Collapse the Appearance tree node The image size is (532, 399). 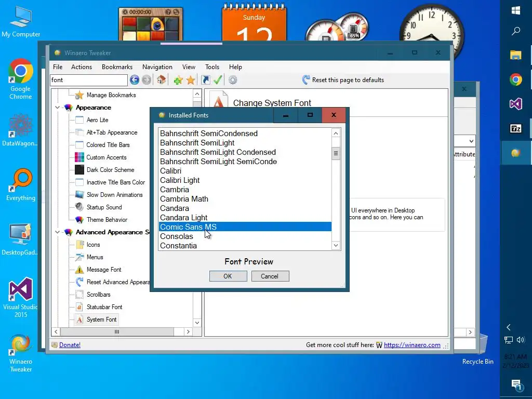point(57,108)
